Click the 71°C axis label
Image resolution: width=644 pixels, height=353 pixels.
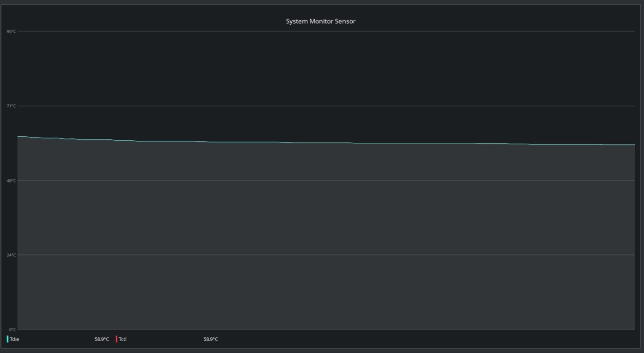[11, 106]
